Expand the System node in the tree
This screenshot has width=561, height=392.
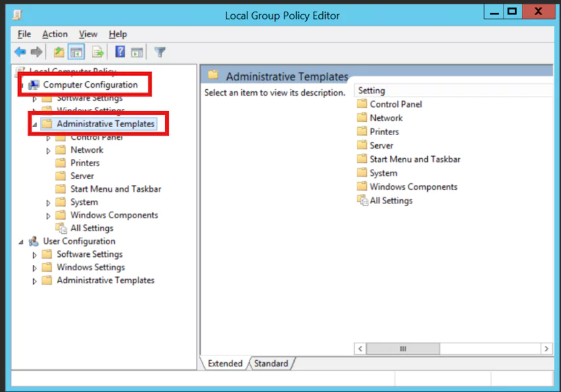point(48,203)
